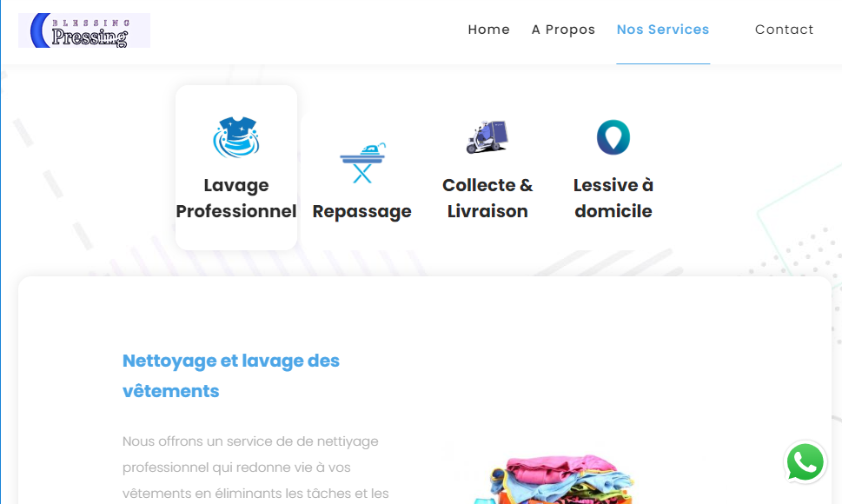The height and width of the screenshot is (504, 842).
Task: Switch to the Repassage tab
Action: coord(362,211)
